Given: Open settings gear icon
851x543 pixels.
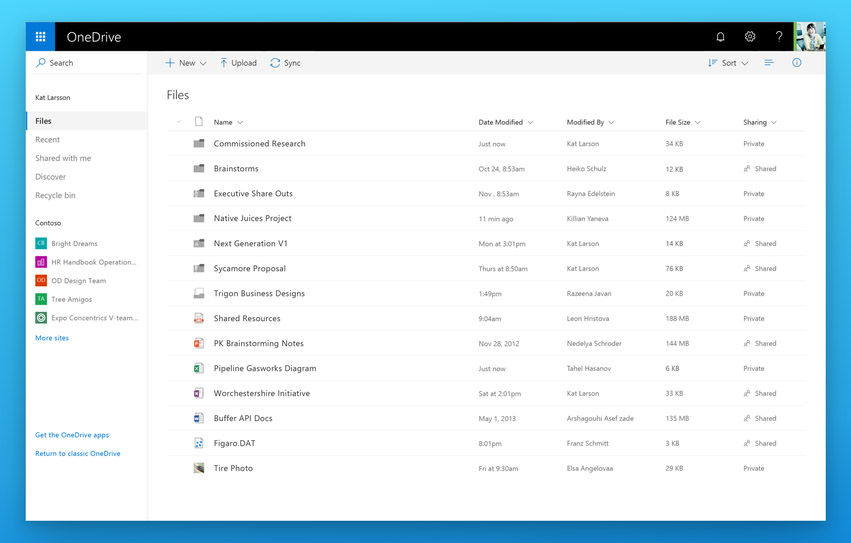Looking at the screenshot, I should (x=750, y=36).
